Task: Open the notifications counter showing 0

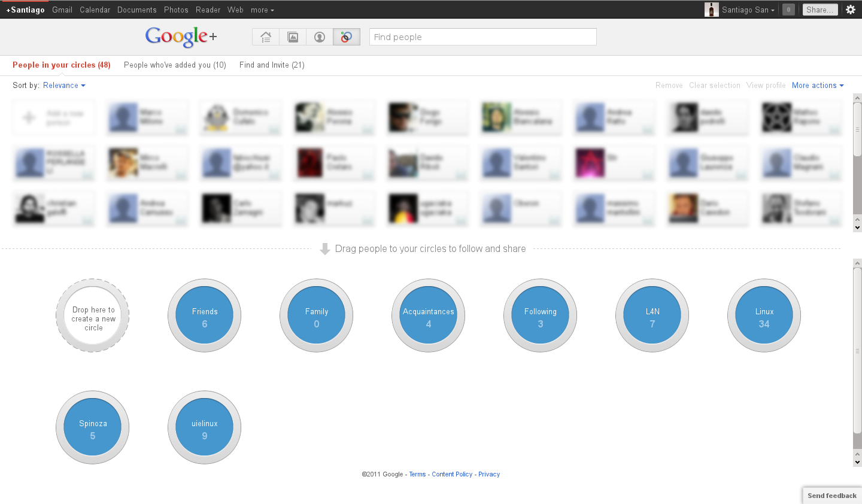Action: (788, 10)
